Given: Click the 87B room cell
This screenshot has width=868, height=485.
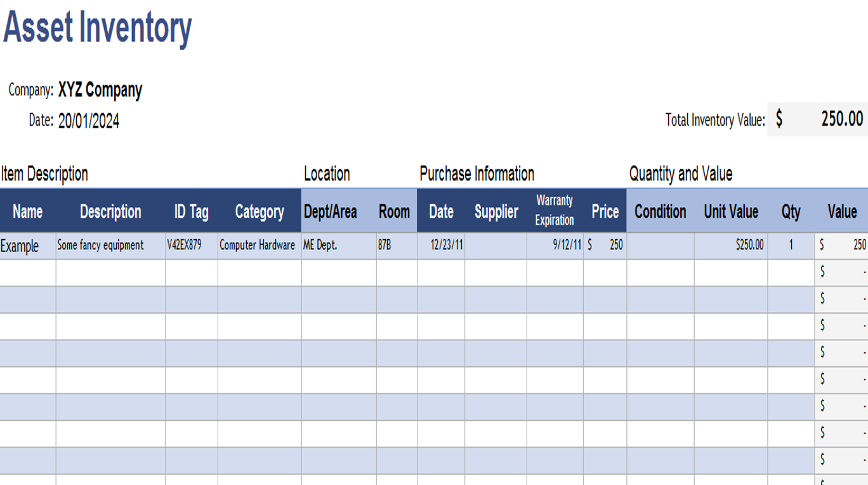Looking at the screenshot, I should click(x=397, y=246).
